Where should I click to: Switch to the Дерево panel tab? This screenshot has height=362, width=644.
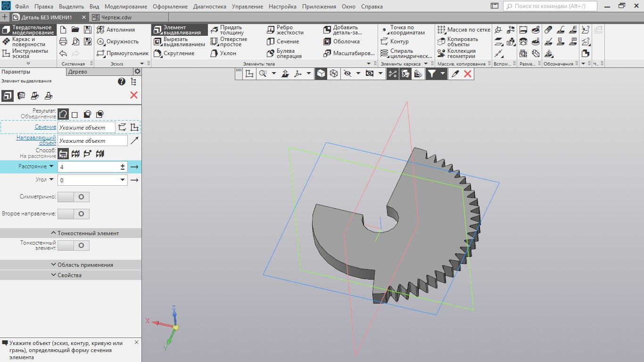78,72
